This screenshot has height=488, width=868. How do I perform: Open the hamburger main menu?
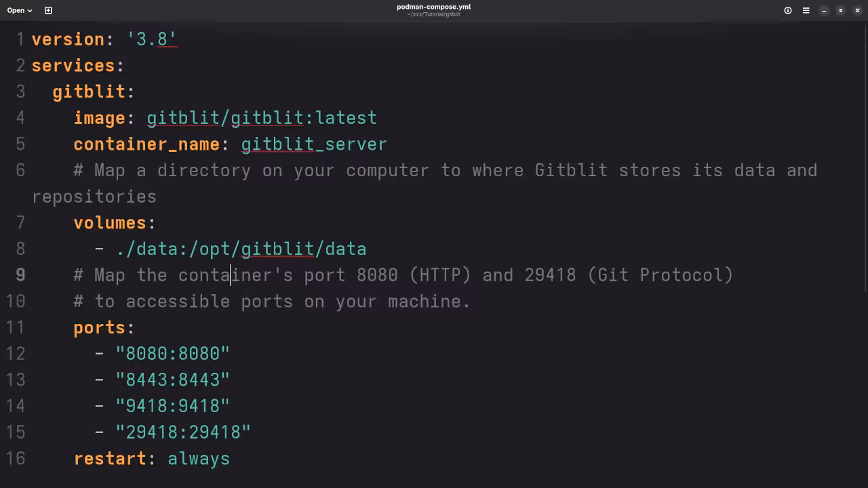[806, 10]
